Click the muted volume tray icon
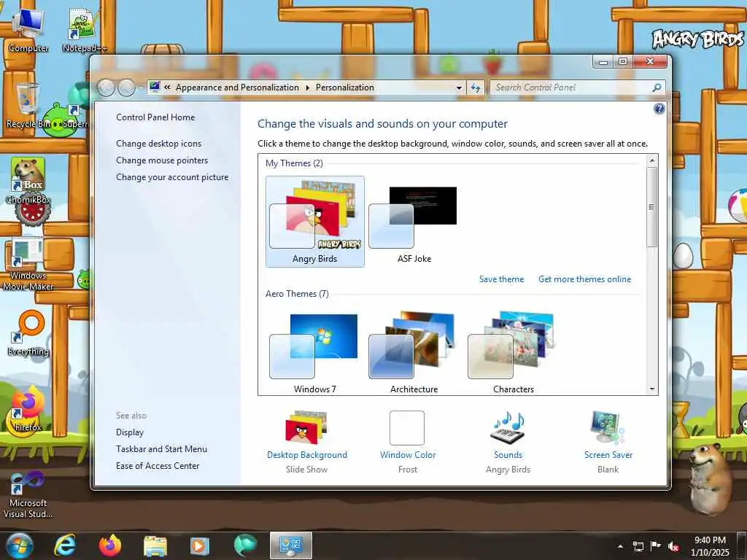The width and height of the screenshot is (747, 560). pyautogui.click(x=673, y=546)
